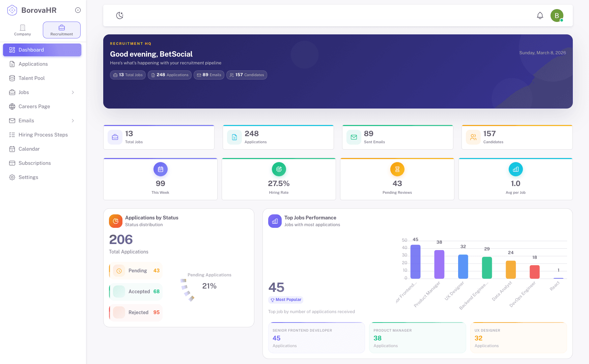Click the Top Jobs Performance bar-chart icon
The width and height of the screenshot is (589, 364).
click(275, 221)
